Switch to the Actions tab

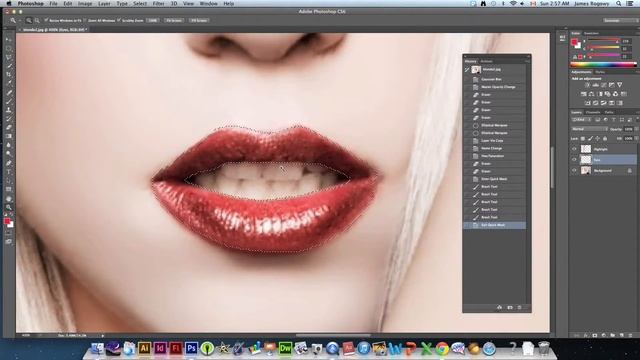coord(486,61)
